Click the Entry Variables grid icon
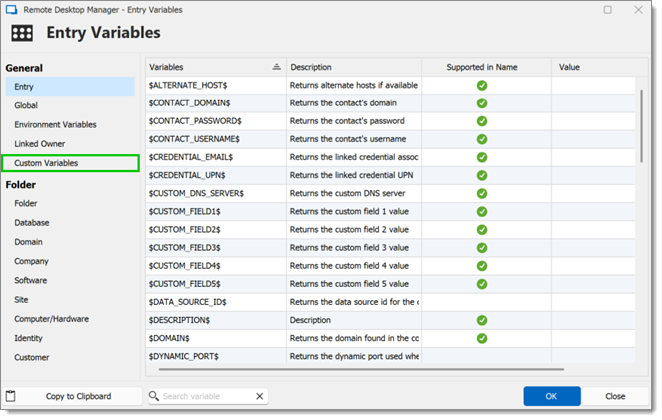Screen dimensions: 662x420 (22, 33)
